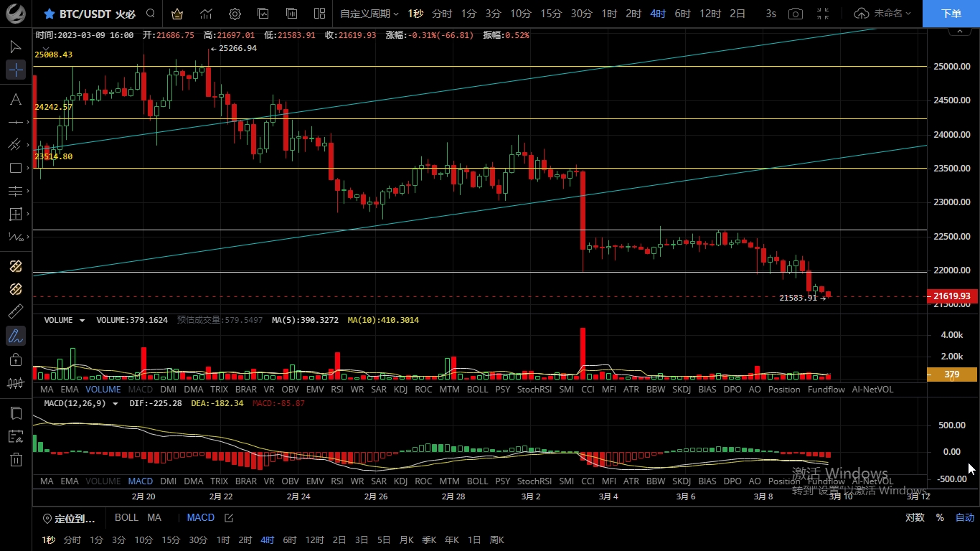Select the 5日 period in bottom row
980x551 pixels.
(384, 540)
